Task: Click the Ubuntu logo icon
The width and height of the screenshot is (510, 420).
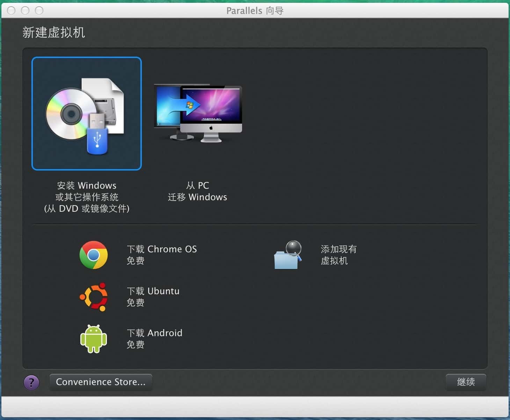Action: click(x=94, y=297)
